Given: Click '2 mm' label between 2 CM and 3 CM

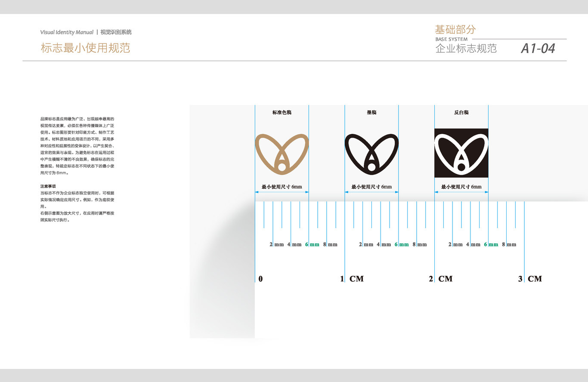Looking at the screenshot, I should 455,244.
